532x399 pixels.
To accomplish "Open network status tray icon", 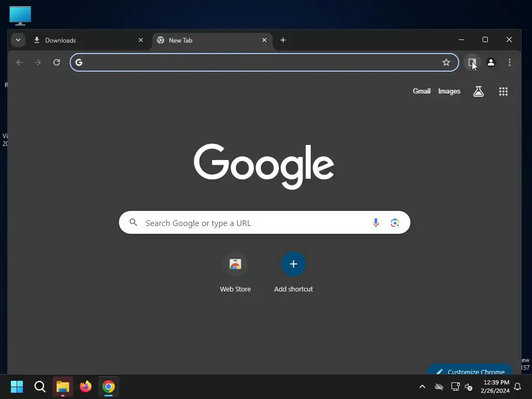I will 455,387.
